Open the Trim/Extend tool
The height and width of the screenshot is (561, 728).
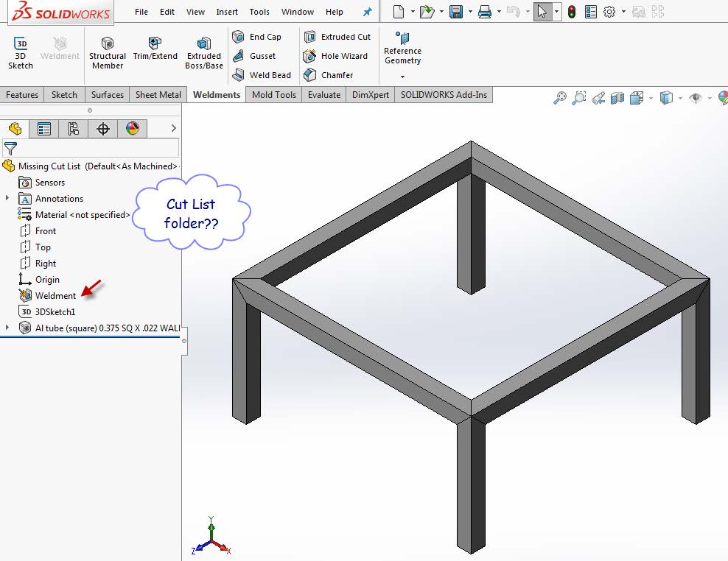155,52
